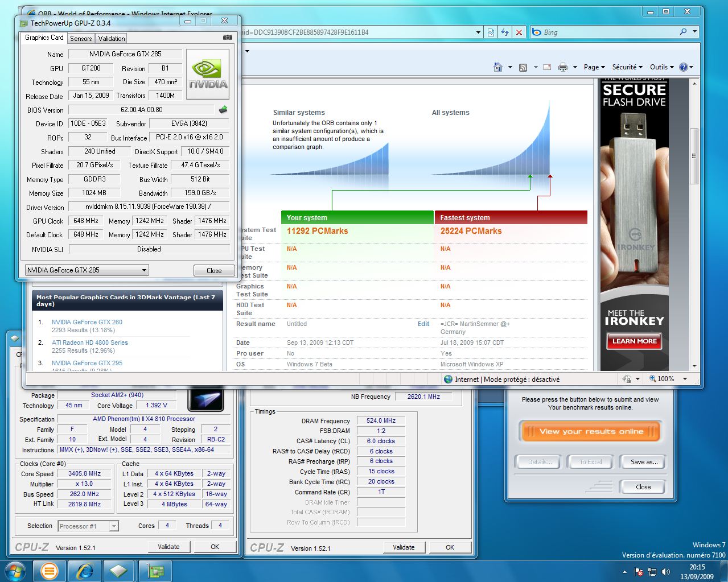Click the volume speaker tray icon
The image size is (728, 582).
[665, 572]
